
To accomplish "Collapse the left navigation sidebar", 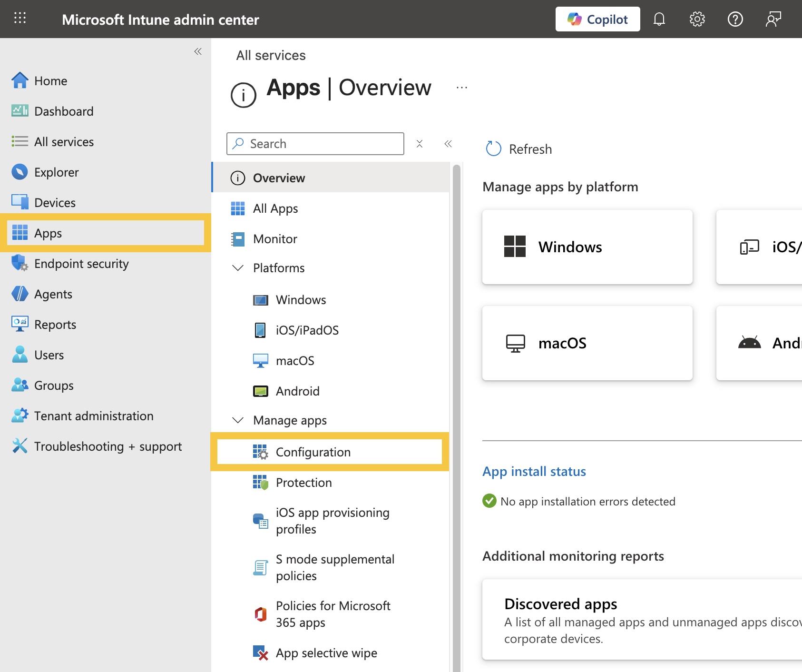I will click(198, 51).
